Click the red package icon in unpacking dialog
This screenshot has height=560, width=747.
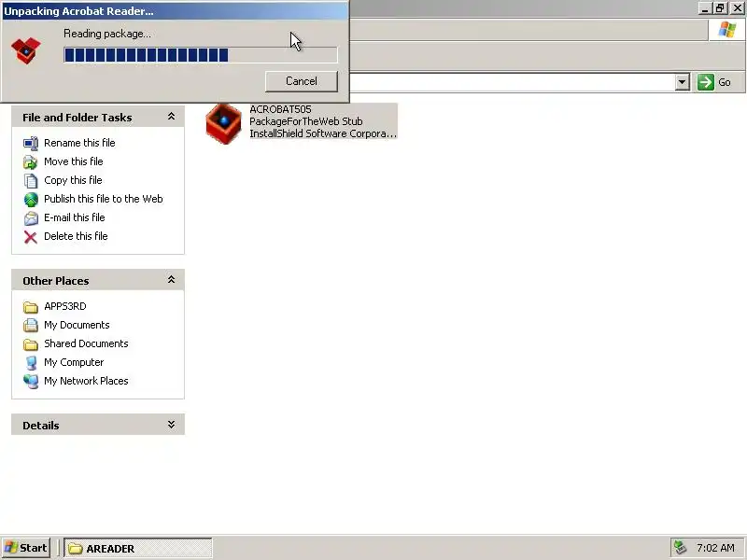coord(26,50)
